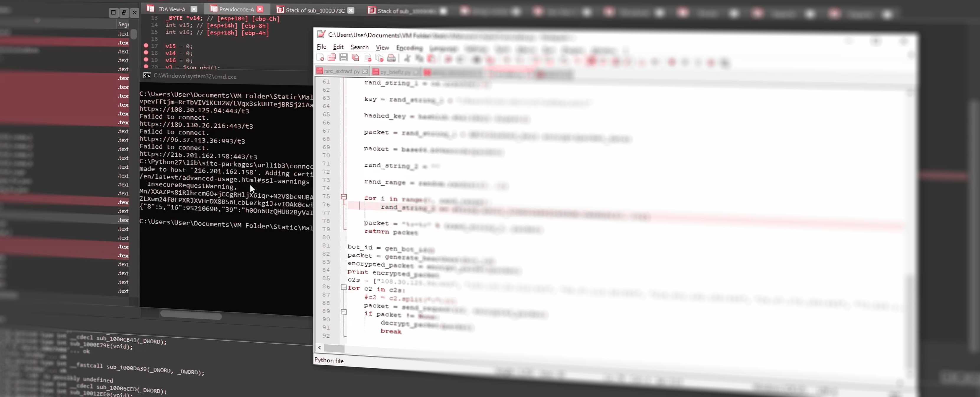Toggle breakpoint on pseudocode line 18
The image size is (980, 397).
tap(146, 52)
